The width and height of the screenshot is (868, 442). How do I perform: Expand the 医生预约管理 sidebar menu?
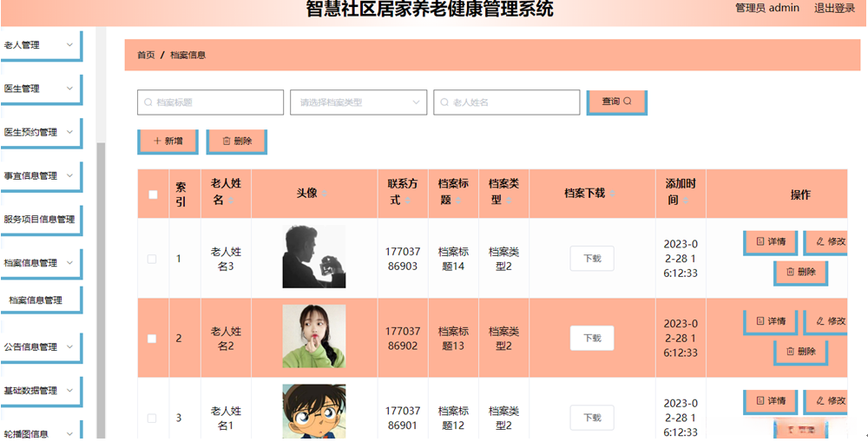click(x=40, y=132)
